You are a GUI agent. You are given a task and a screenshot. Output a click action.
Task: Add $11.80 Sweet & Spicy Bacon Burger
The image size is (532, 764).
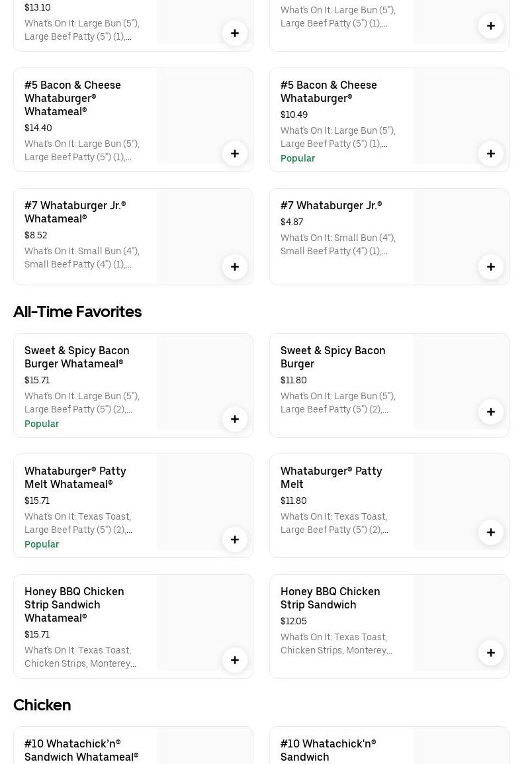click(491, 412)
